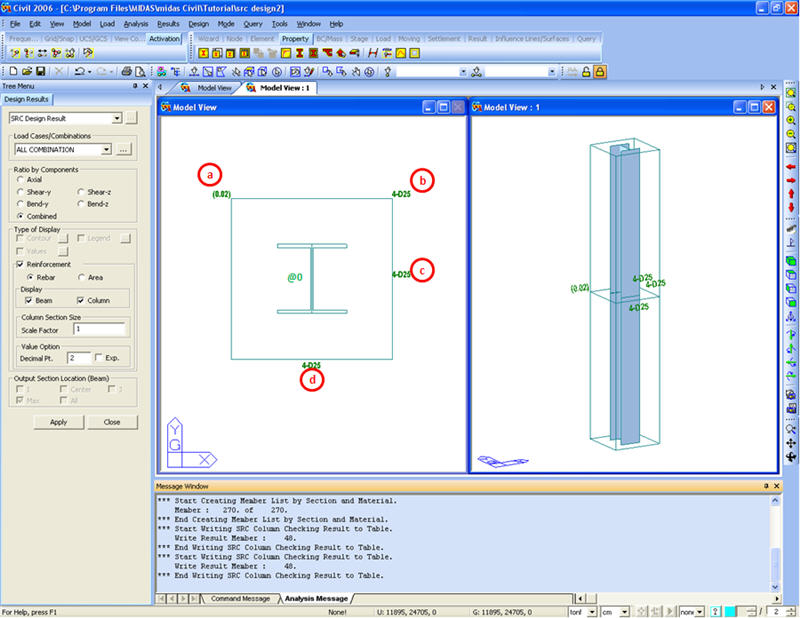
Task: Click the Open file toolbar icon
Action: (24, 72)
